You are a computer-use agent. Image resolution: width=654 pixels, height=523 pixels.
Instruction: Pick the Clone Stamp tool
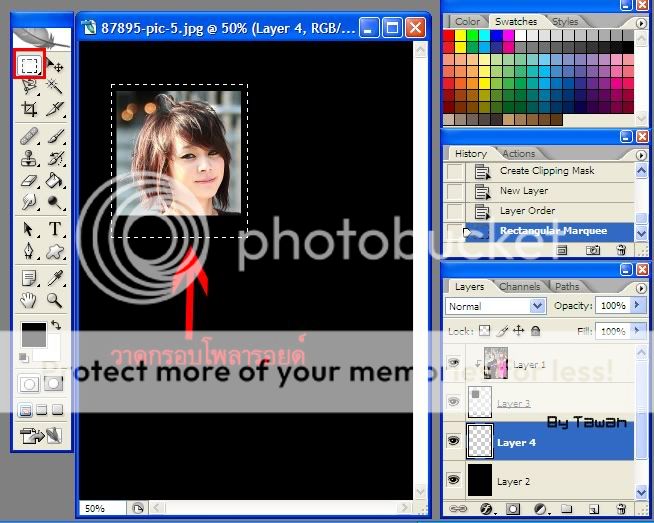(29, 158)
